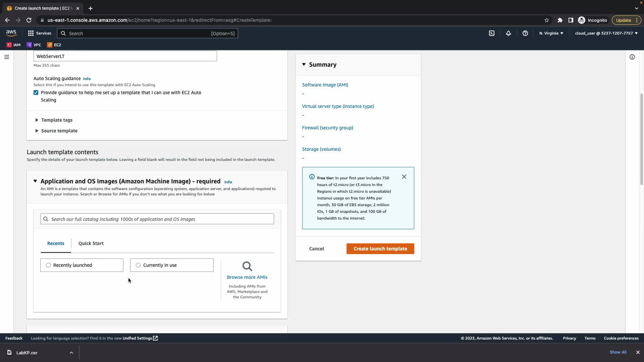Screen dimensions: 644x362
Task: Select the Recently launched radio option
Action: (x=48, y=265)
